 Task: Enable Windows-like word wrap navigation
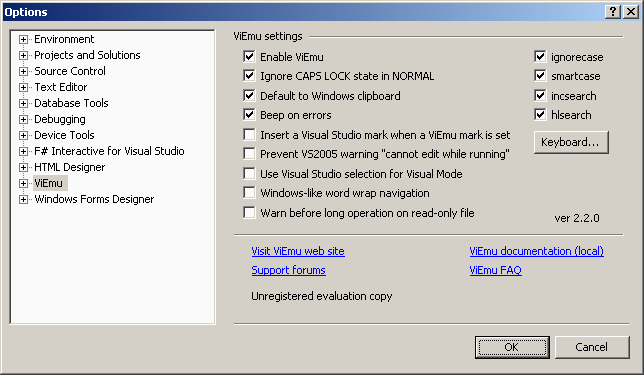[249, 193]
